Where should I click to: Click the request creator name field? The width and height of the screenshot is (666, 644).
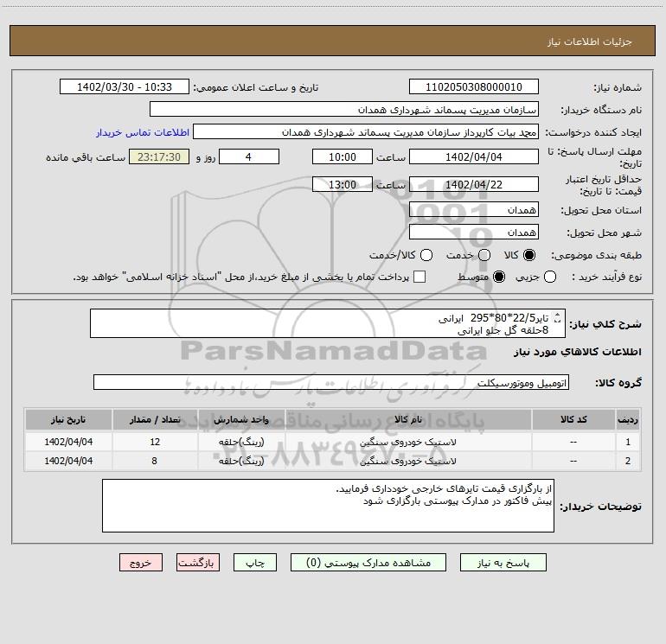pyautogui.click(x=366, y=132)
